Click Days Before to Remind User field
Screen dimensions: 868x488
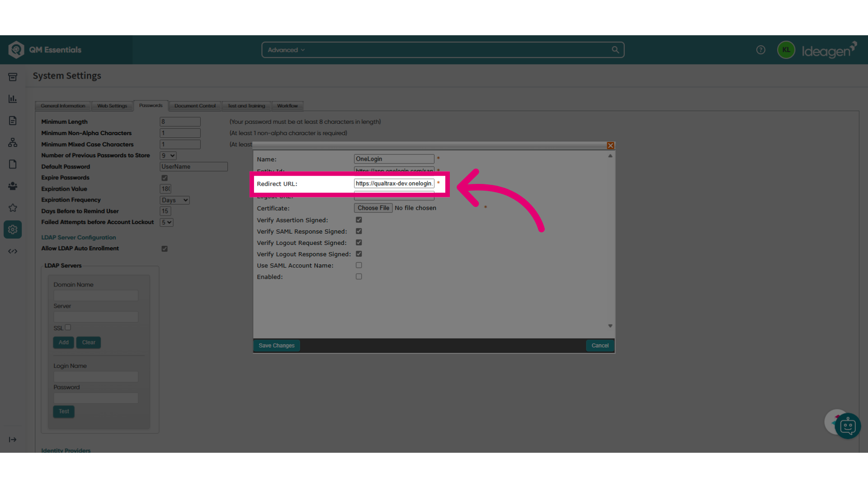(165, 211)
